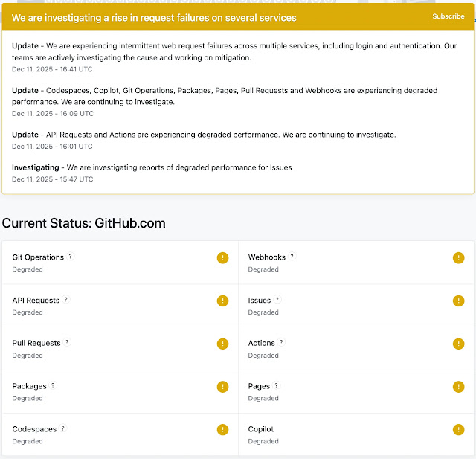Image resolution: width=476 pixels, height=459 pixels.
Task: Select the Git Operations component name
Action: 38,257
